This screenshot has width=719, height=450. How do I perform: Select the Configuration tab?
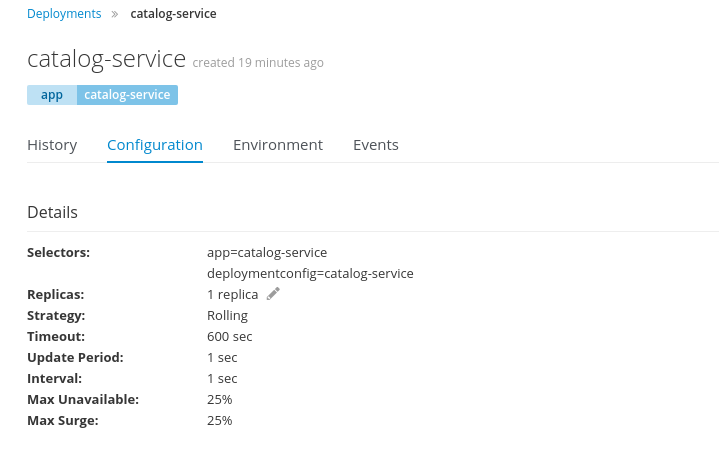pos(155,145)
